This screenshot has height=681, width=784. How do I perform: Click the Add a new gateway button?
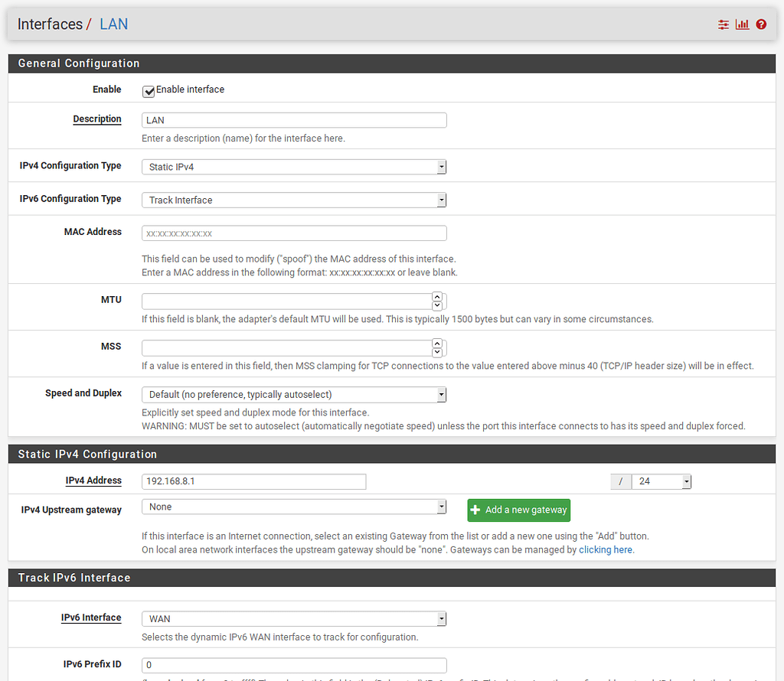pyautogui.click(x=518, y=510)
